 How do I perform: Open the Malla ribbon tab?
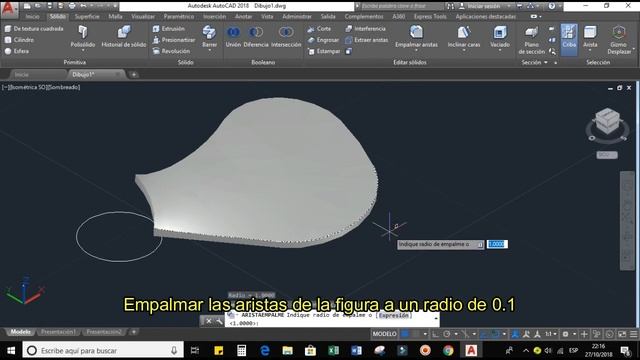(116, 16)
